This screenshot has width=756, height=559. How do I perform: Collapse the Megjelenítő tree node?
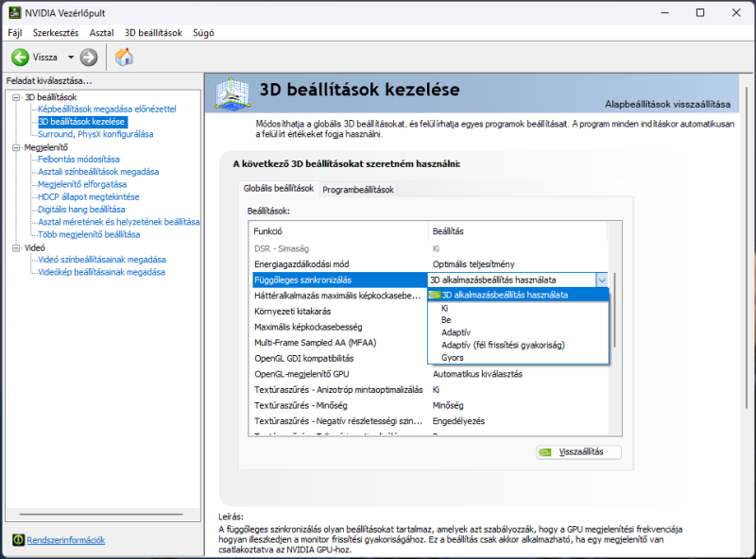(16, 147)
